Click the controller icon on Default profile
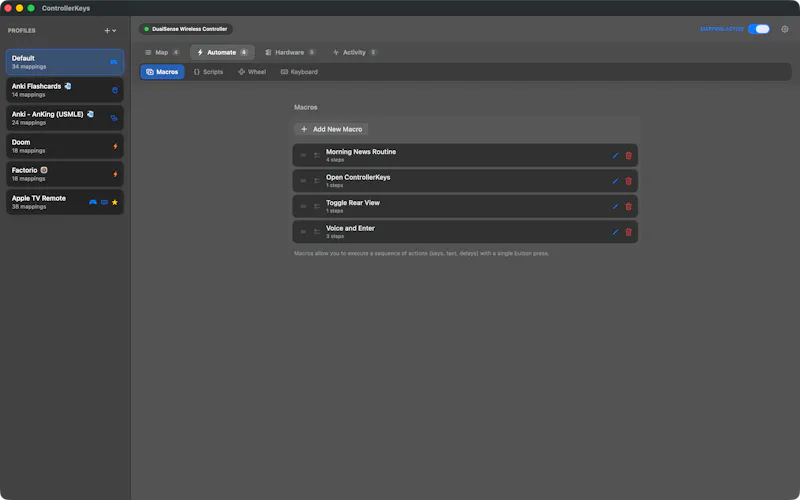 click(x=114, y=62)
